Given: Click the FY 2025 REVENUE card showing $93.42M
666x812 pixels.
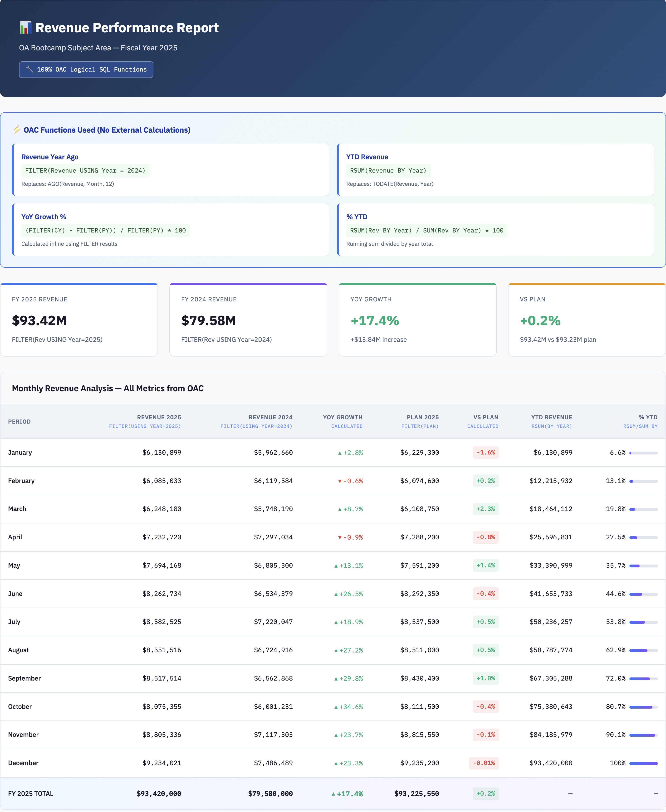Looking at the screenshot, I should [79, 320].
